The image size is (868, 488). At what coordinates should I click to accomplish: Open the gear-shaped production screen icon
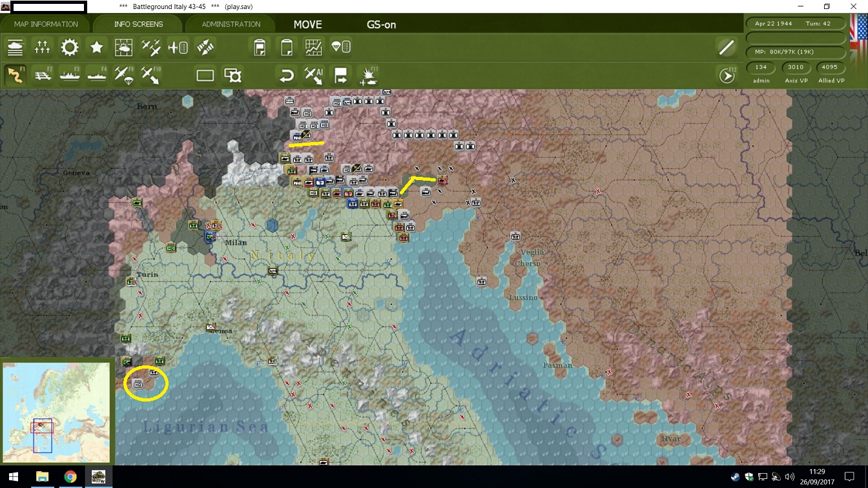70,47
